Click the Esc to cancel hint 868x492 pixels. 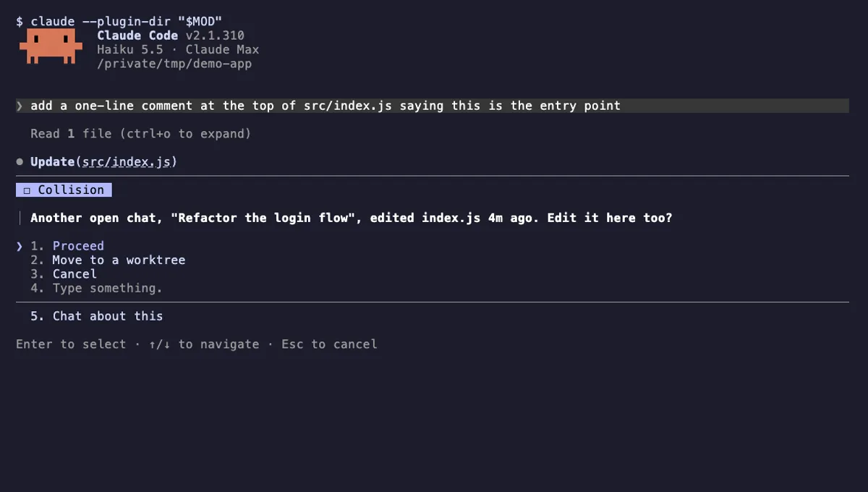pyautogui.click(x=329, y=344)
